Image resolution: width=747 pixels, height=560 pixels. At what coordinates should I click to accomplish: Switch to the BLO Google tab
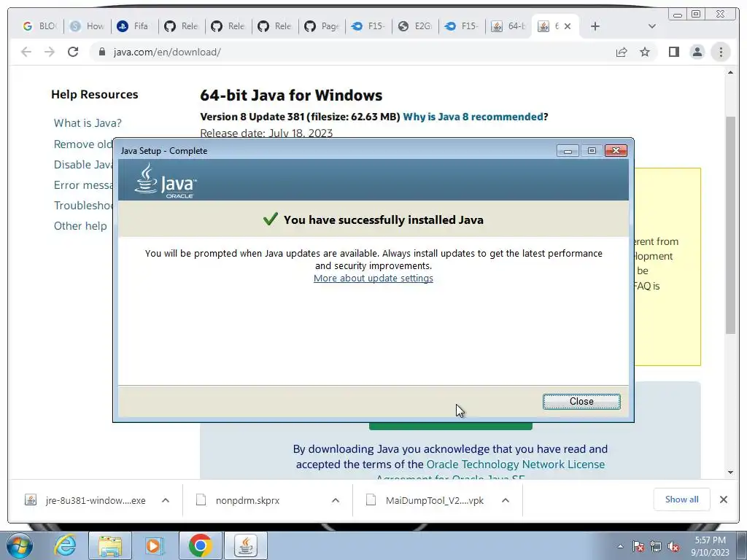40,26
